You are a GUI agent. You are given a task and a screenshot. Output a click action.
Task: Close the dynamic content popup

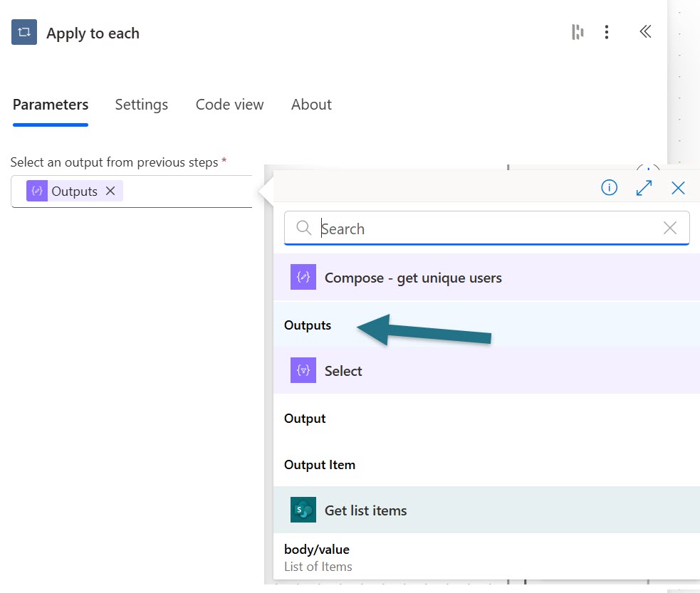click(x=678, y=188)
